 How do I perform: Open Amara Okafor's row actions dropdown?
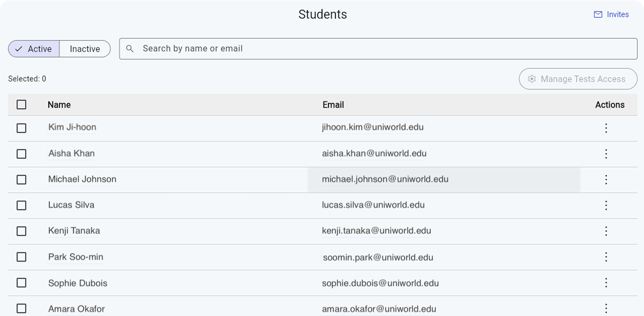click(606, 308)
